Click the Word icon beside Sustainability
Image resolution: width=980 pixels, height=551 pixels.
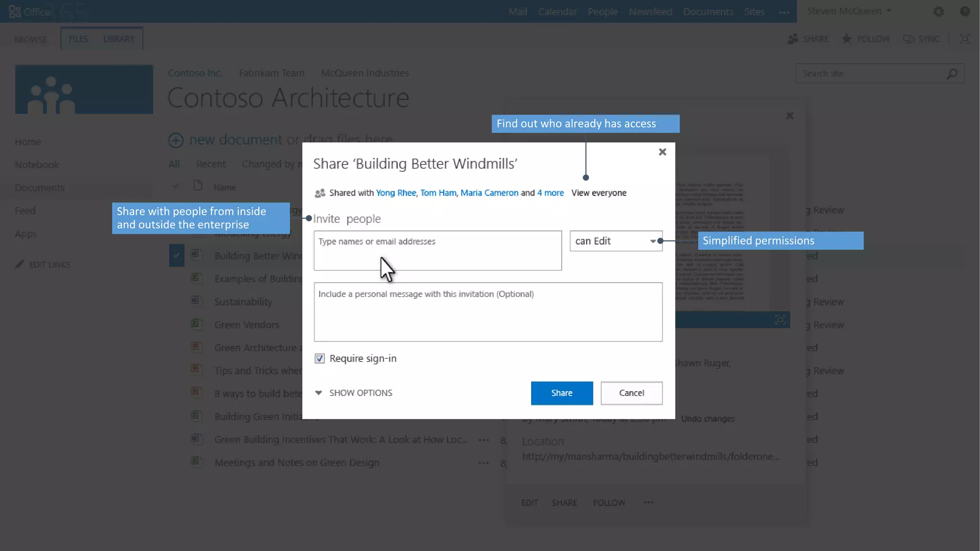(x=196, y=301)
